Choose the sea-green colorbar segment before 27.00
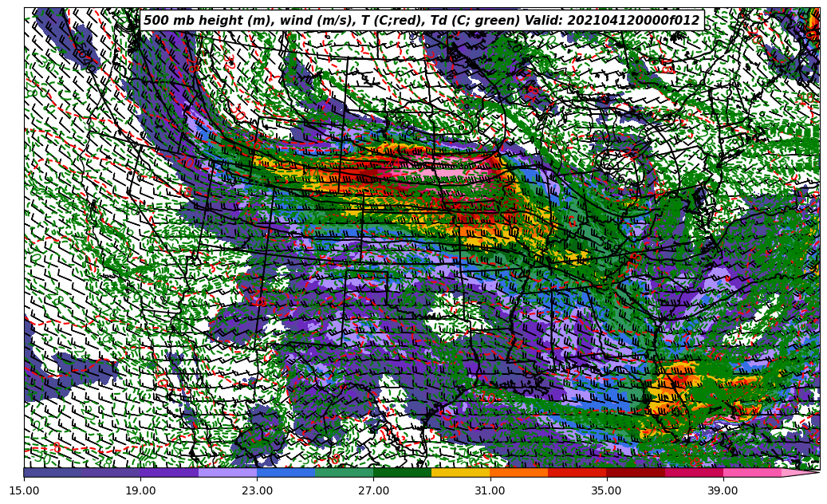Screen dimensions: 827x504 pyautogui.click(x=344, y=472)
